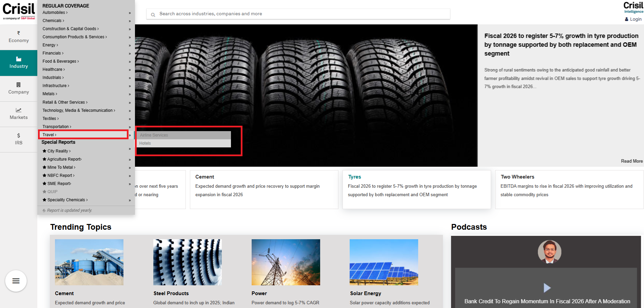Expand the Automobiles category arrow
Screen dimensions: 644x308
click(x=130, y=13)
